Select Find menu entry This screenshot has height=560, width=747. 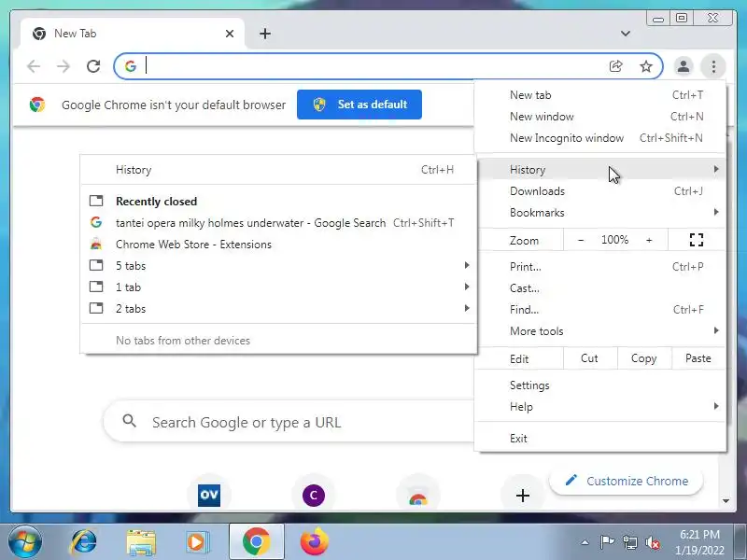pyautogui.click(x=600, y=310)
